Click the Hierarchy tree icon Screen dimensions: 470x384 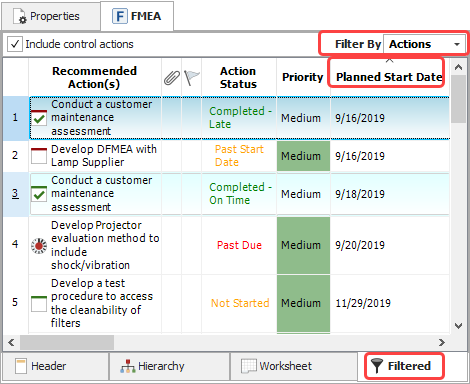pyautogui.click(x=128, y=366)
